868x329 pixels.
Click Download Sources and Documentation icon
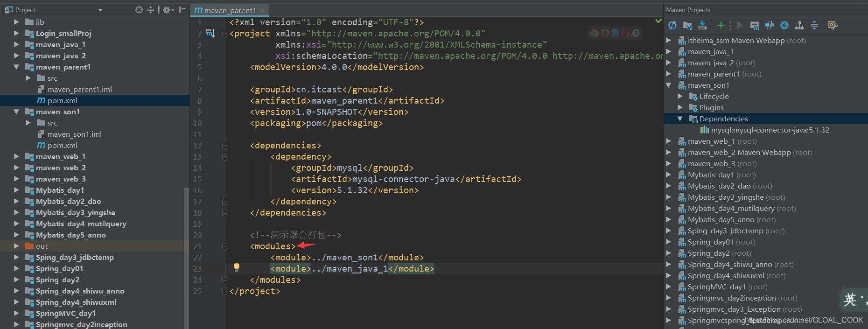click(x=702, y=25)
